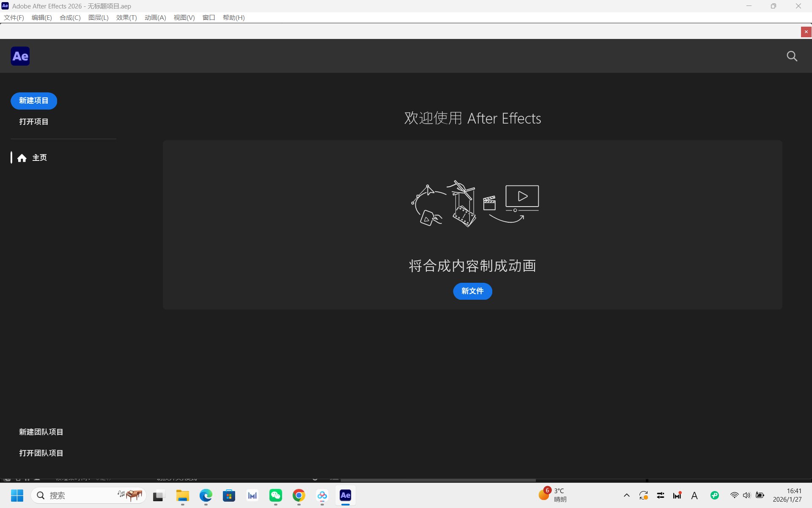Close the home panel with the red X
Viewport: 812px width, 508px height.
(806, 32)
